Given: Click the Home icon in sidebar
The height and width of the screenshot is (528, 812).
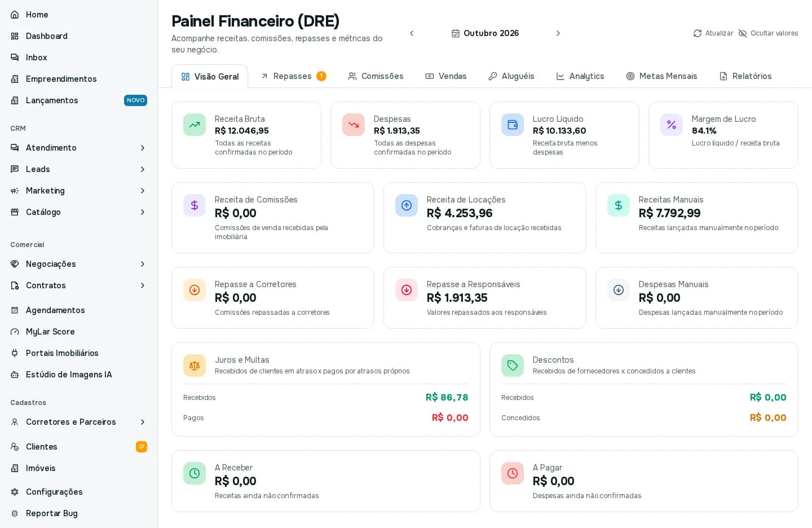Looking at the screenshot, I should click(15, 15).
